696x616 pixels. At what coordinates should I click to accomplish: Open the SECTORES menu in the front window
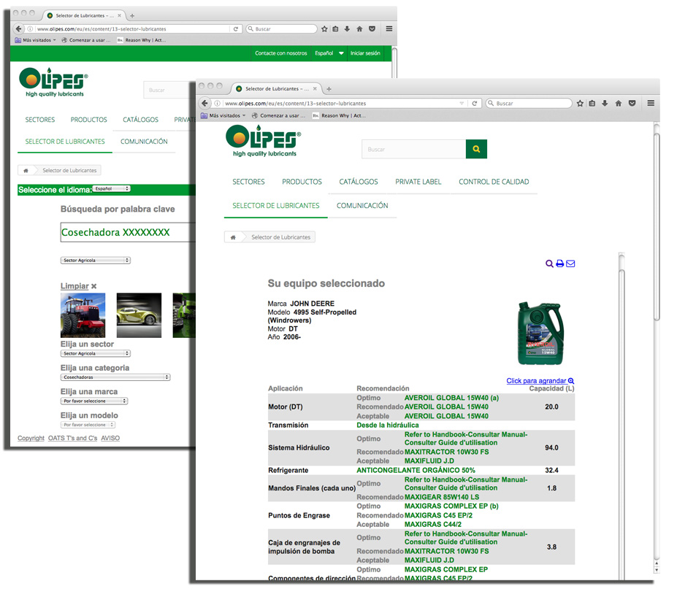click(x=248, y=182)
